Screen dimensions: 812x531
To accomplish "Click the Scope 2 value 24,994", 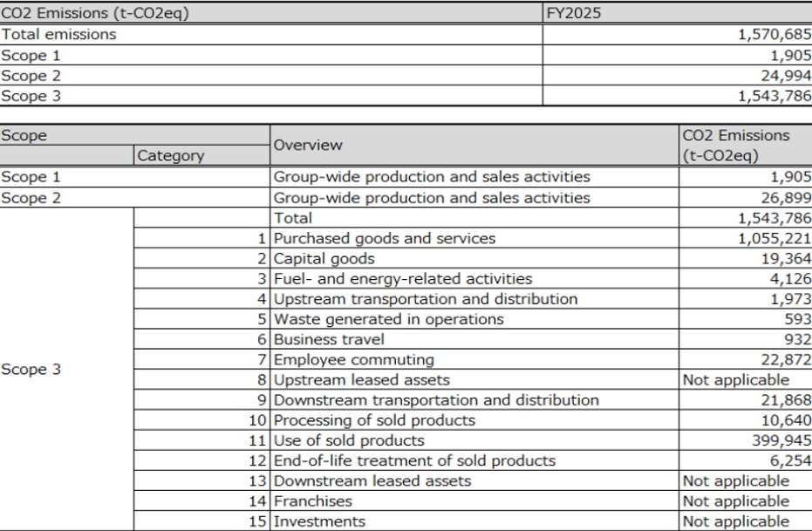I will click(678, 76).
